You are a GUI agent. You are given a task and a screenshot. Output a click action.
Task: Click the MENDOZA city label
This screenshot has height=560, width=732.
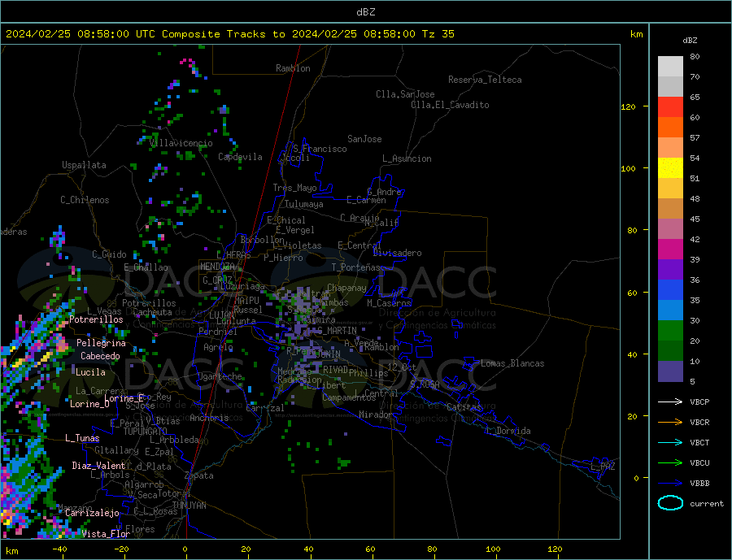[x=217, y=266]
